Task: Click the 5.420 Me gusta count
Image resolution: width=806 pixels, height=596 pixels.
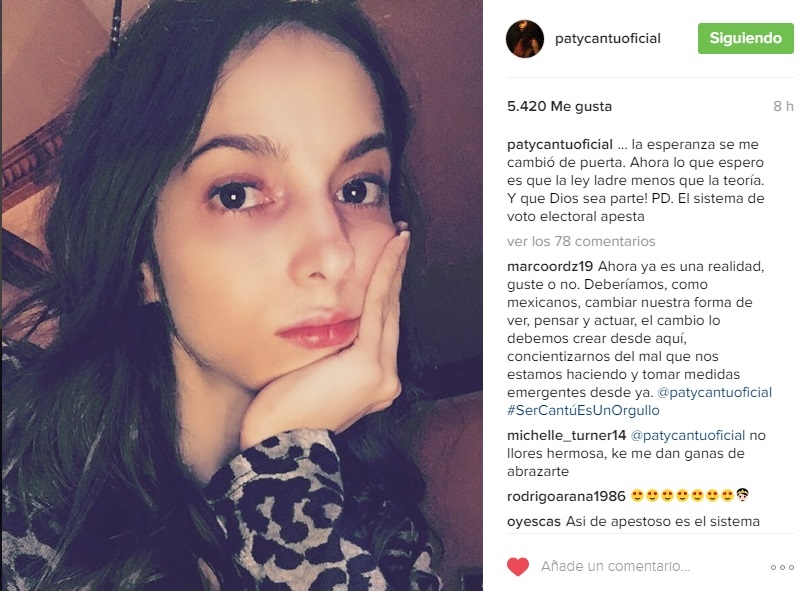Action: (x=559, y=106)
